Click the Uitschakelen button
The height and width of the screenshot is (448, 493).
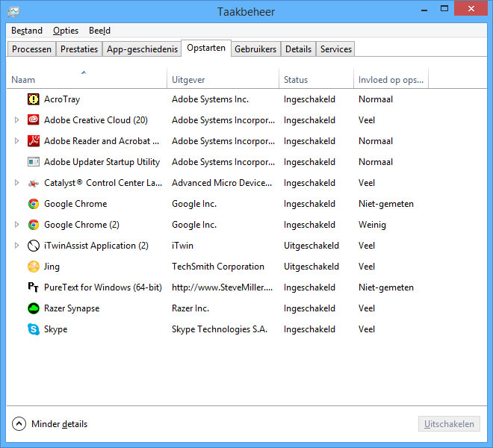(x=449, y=424)
